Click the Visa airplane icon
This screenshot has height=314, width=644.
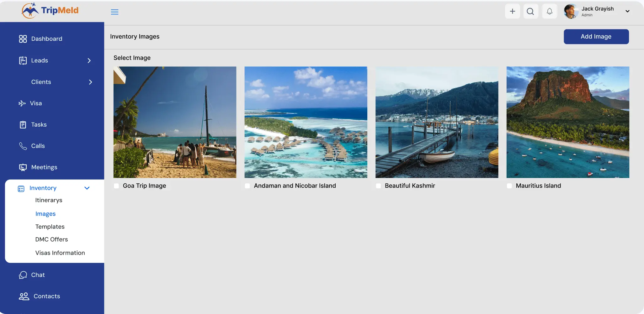(x=22, y=103)
